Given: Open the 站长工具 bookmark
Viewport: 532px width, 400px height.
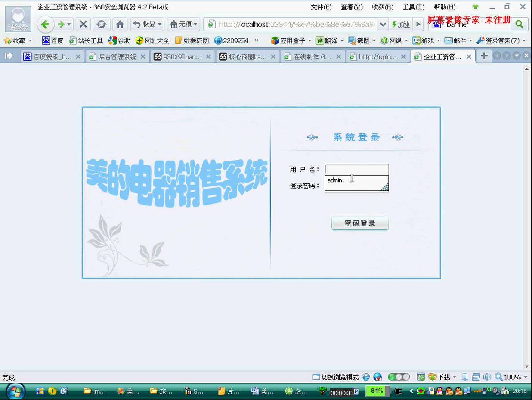Looking at the screenshot, I should click(x=86, y=40).
